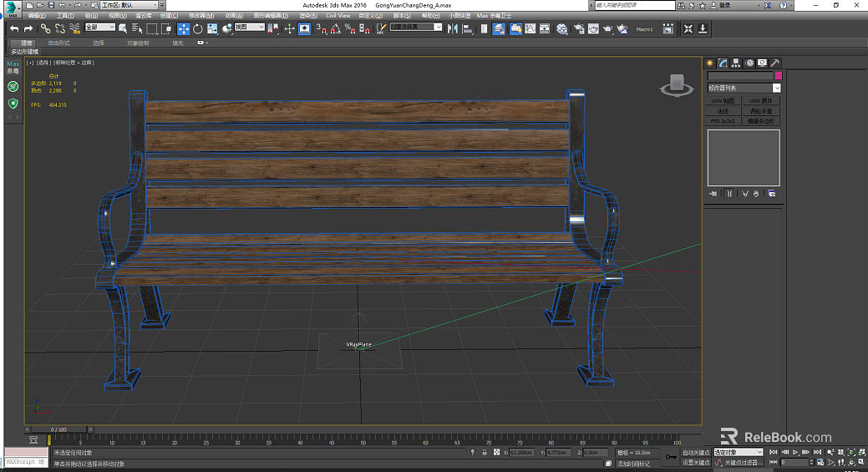
Task: Toggle the Angle Snap button
Action: [336, 28]
